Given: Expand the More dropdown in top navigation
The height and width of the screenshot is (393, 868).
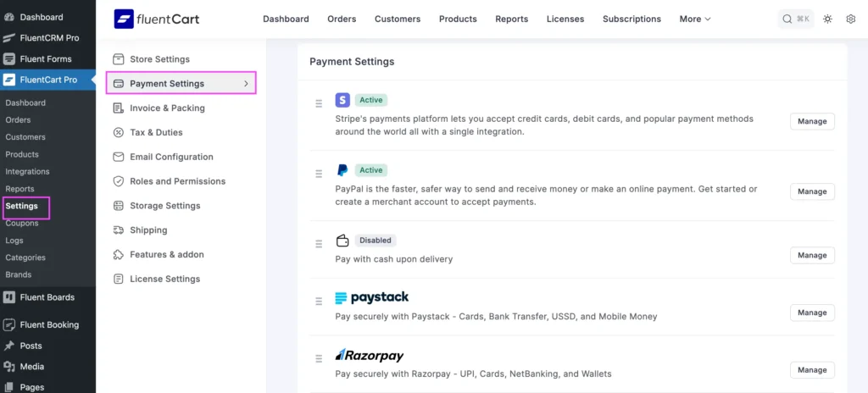Looking at the screenshot, I should click(695, 19).
